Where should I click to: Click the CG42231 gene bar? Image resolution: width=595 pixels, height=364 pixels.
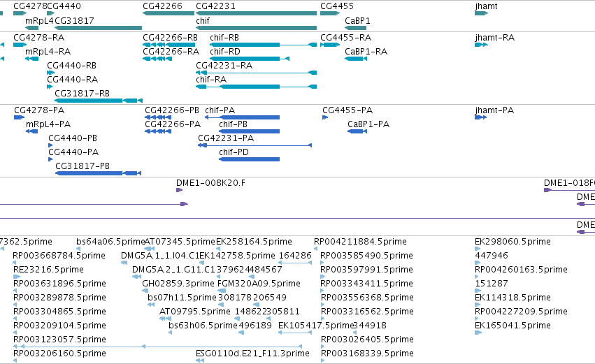[x=256, y=13]
